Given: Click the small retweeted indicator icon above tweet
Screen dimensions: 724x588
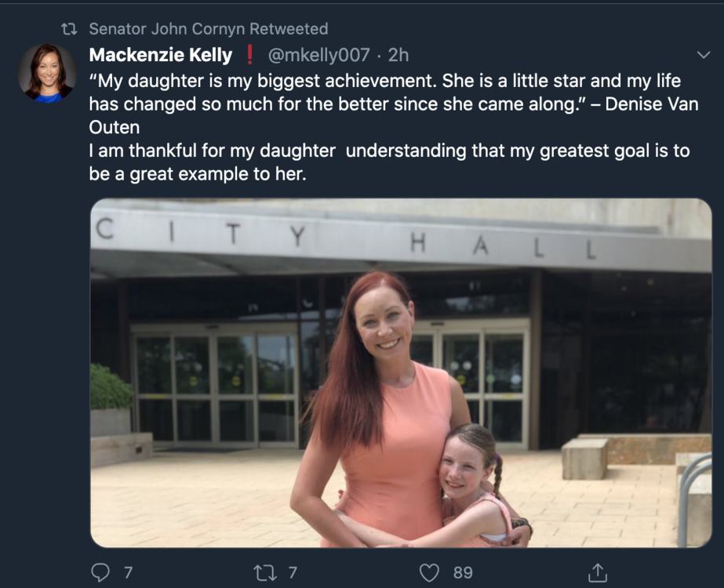Looking at the screenshot, I should pos(69,29).
